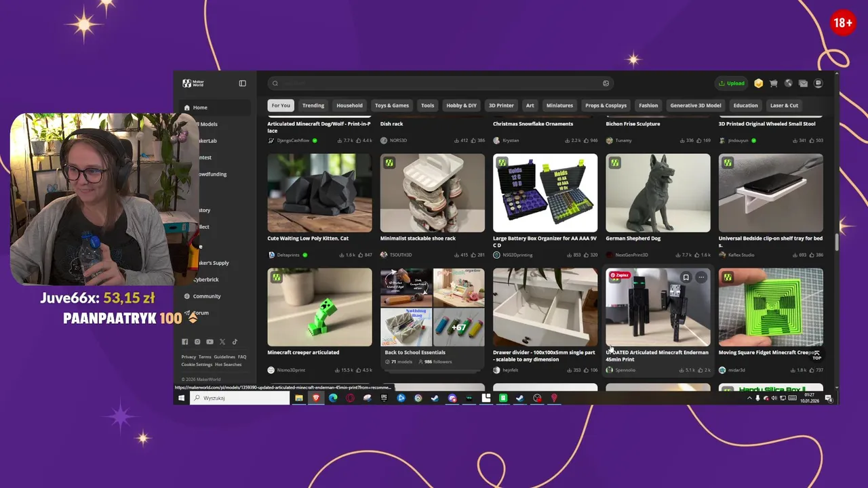Open Universal Bedside clip-on shelf thumbnail
The width and height of the screenshot is (868, 488).
tap(771, 193)
